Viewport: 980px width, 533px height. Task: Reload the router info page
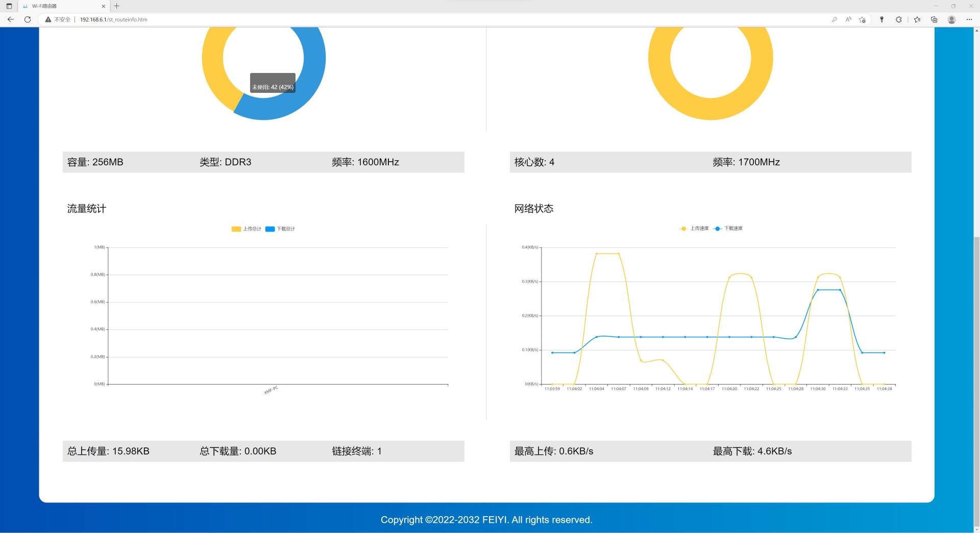point(28,19)
